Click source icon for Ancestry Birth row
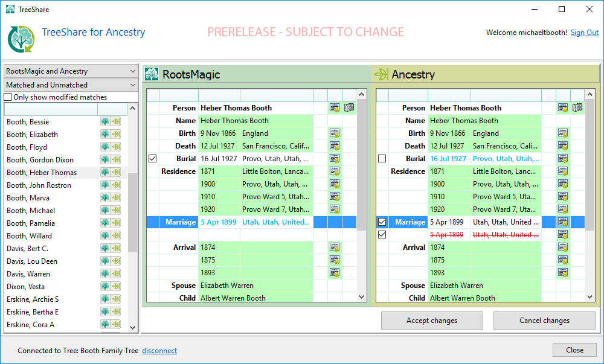Screen dimensions: 604x364 pos(563,133)
